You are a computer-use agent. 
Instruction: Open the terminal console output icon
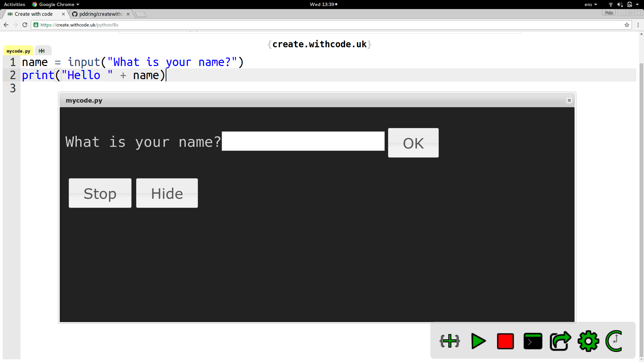533,341
